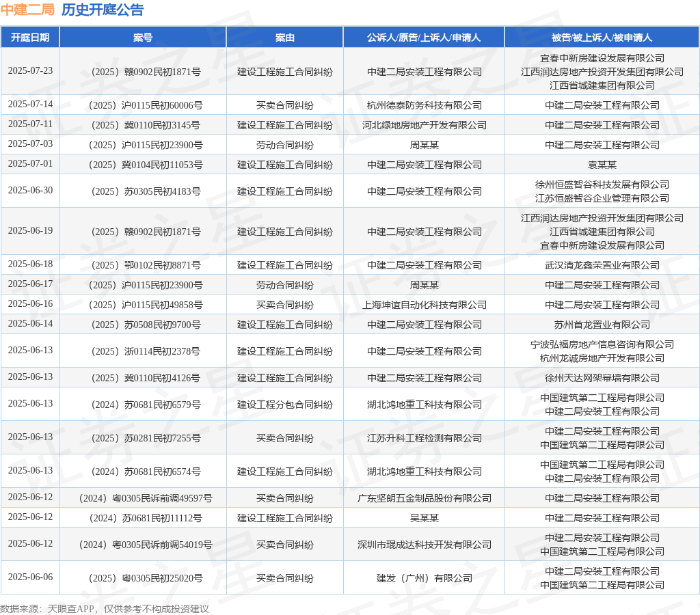Click case number 苏0681民初6574号
Image resolution: width=700 pixels, height=615 pixels.
[146, 471]
